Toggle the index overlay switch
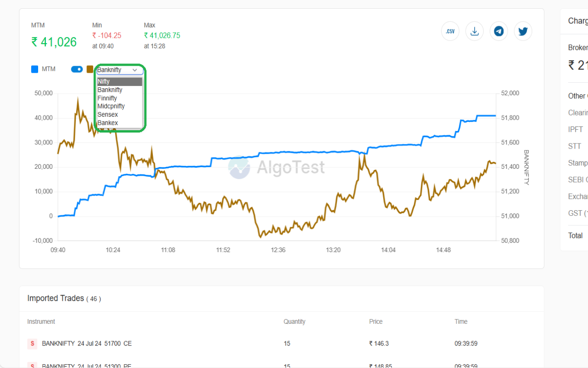 click(77, 69)
